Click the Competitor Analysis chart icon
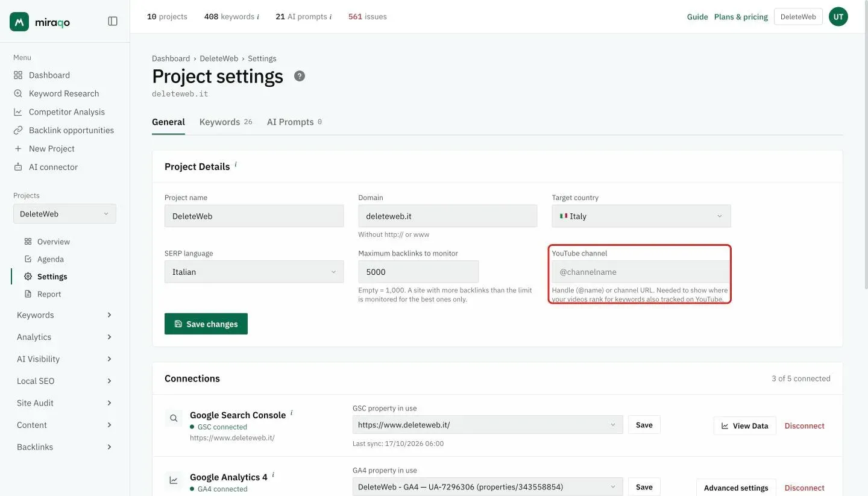Viewport: 868px width, 496px height. click(18, 112)
